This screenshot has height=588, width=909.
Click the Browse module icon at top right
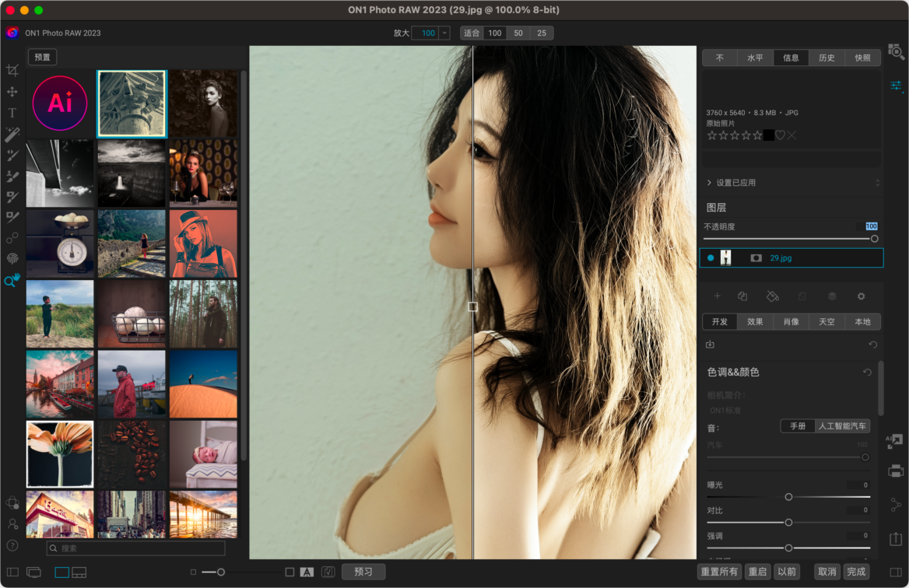pyautogui.click(x=896, y=51)
